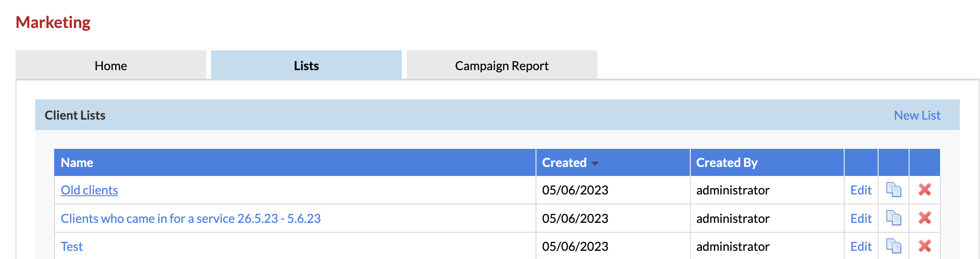Image resolution: width=980 pixels, height=259 pixels.
Task: Create a New List
Action: pos(917,115)
